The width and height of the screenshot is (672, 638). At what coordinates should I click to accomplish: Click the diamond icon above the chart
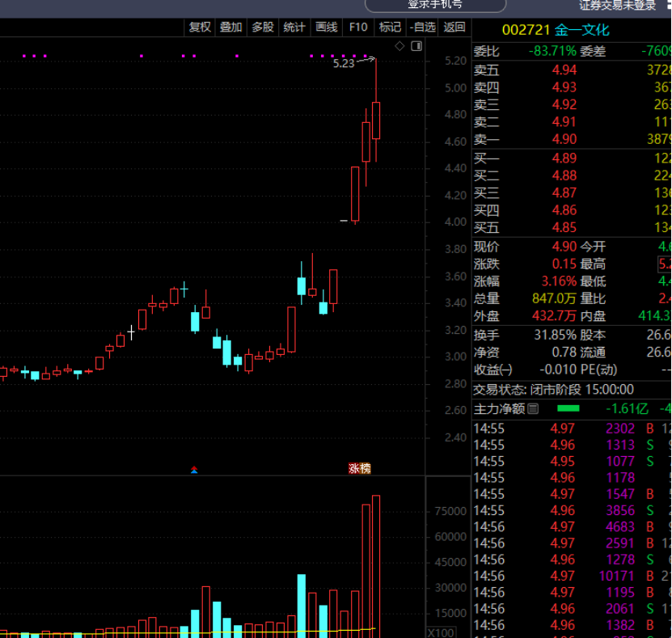click(x=399, y=46)
